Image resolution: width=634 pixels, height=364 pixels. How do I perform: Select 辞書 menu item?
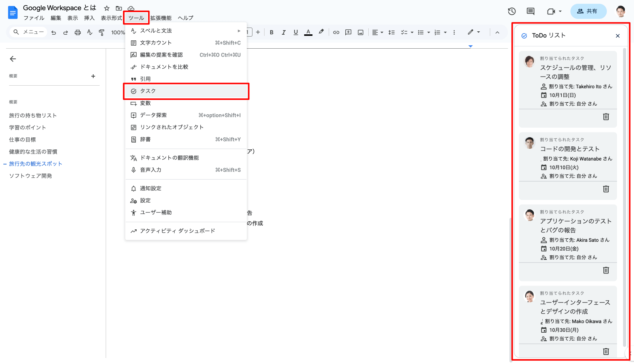[x=186, y=139]
